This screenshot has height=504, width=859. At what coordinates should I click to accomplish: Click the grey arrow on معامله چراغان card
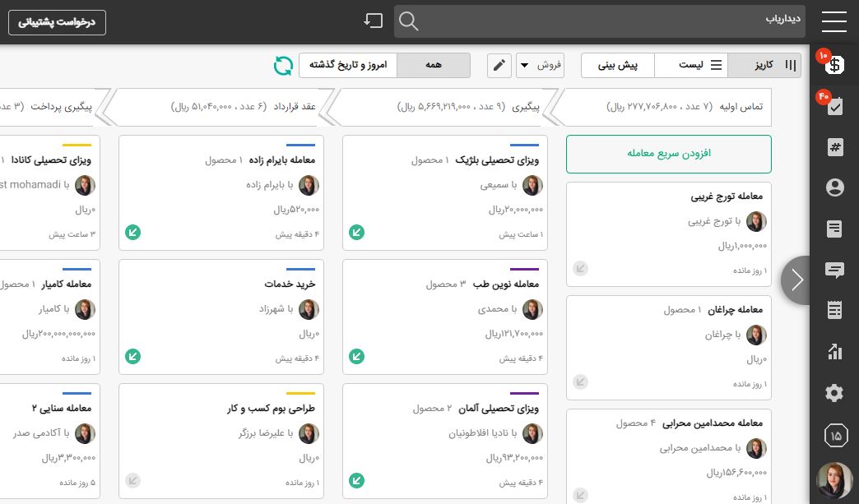tap(581, 382)
